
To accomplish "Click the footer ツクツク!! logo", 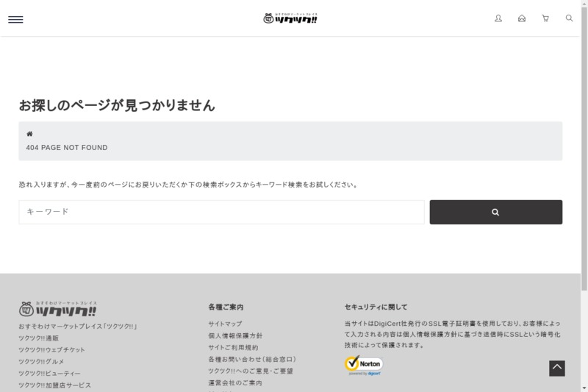I will 57,307.
